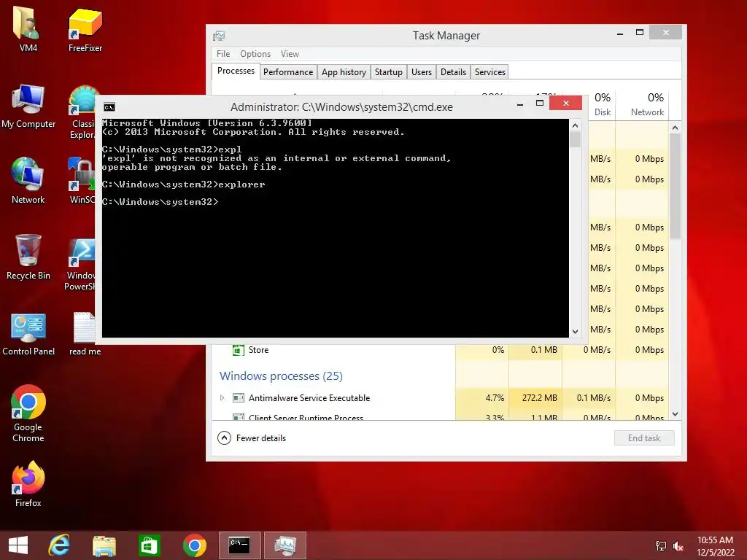747x560 pixels.
Task: Open the Recycle Bin desktop icon
Action: 28,257
